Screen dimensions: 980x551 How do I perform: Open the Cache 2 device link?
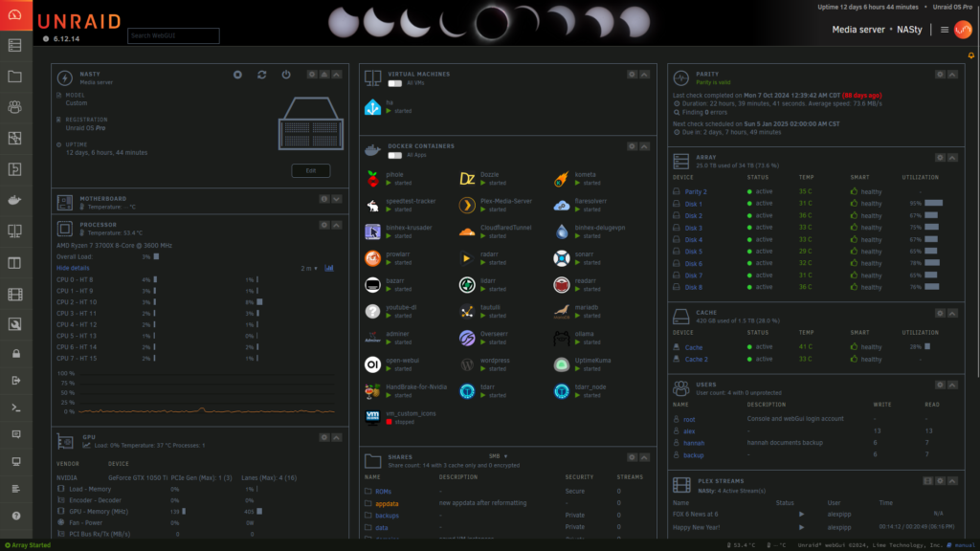coord(697,360)
